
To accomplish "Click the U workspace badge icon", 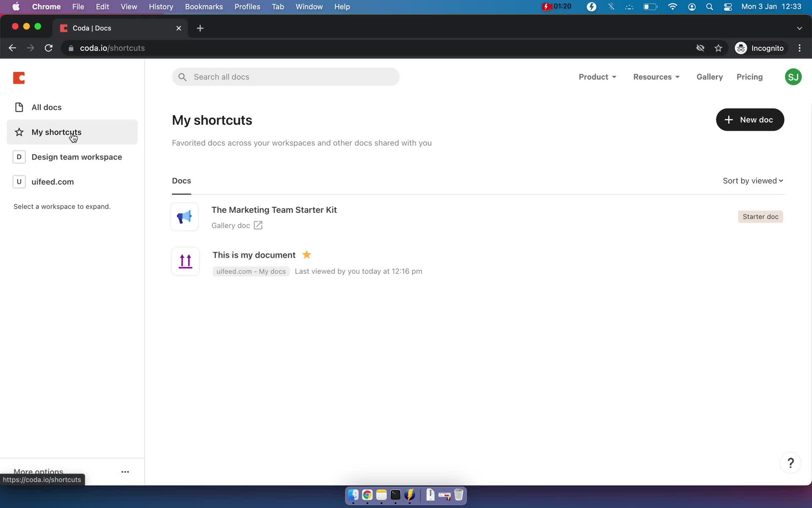I will click(19, 182).
